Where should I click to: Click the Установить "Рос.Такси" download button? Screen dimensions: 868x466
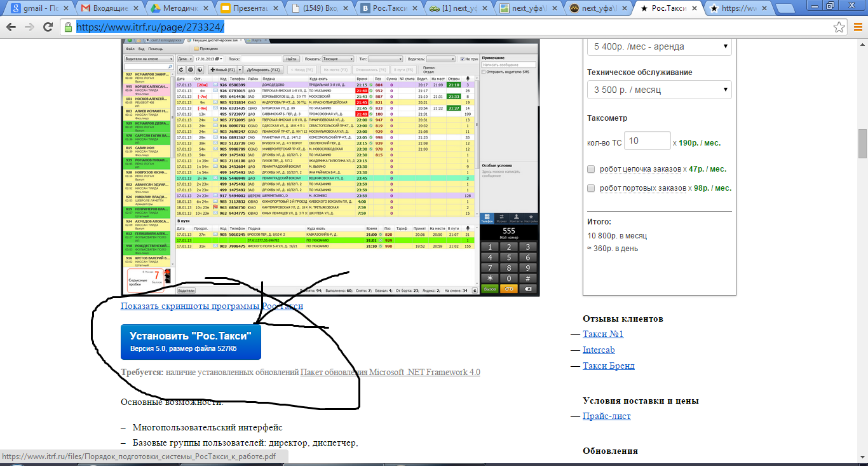(x=191, y=342)
